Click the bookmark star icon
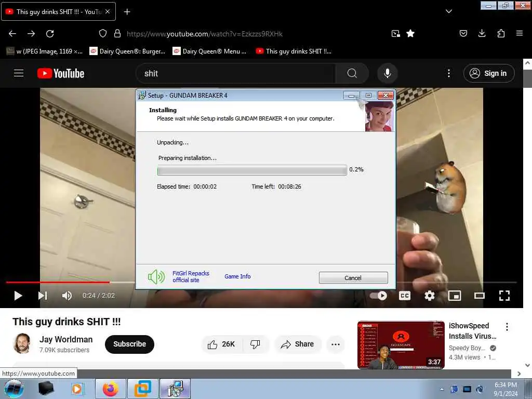This screenshot has height=399, width=532. click(410, 34)
